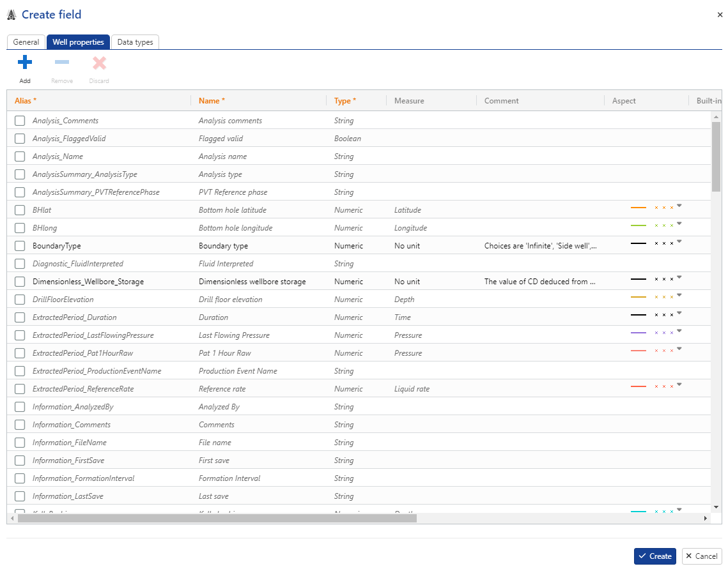The image size is (728, 571).
Task: Close the Create field dialog
Action: pos(720,15)
